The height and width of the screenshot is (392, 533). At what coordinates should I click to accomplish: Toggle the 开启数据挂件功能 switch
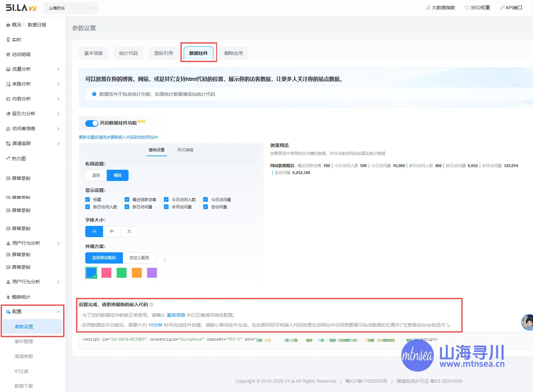[92, 123]
